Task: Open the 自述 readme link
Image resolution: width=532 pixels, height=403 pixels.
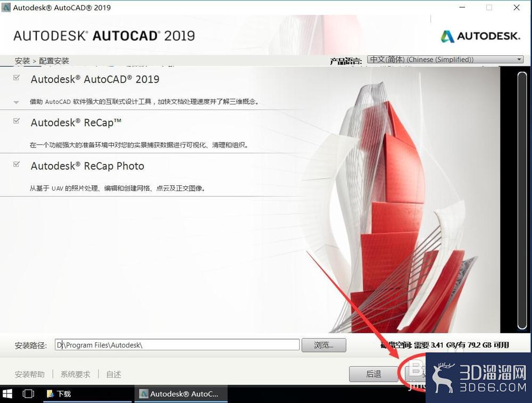Action: [x=113, y=374]
